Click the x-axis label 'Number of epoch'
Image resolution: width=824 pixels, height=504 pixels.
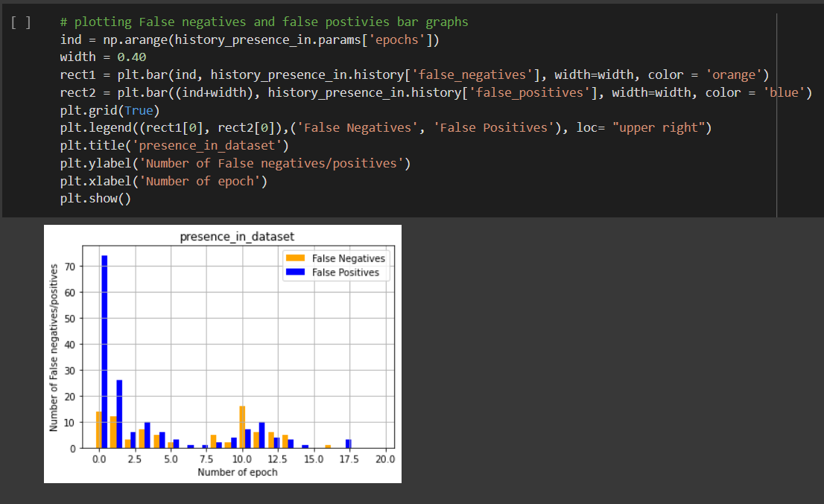[238, 473]
